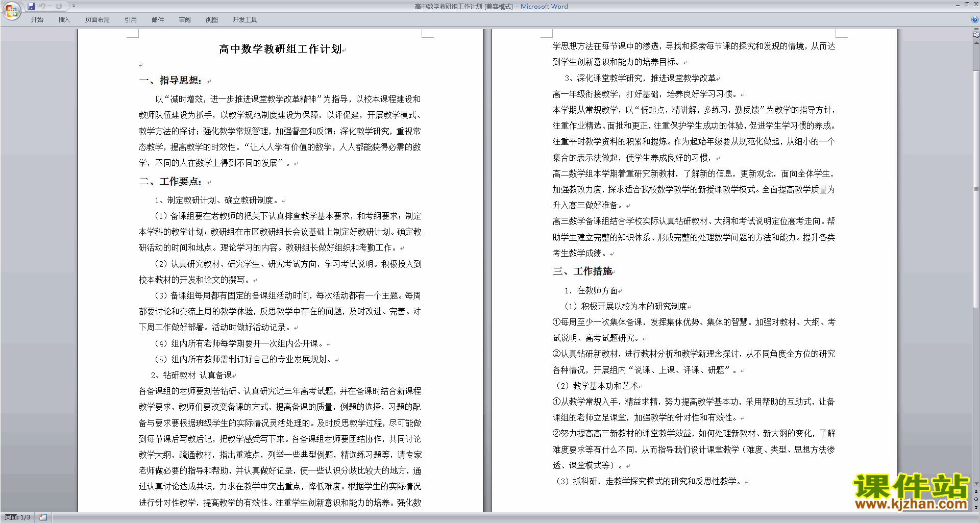Click the line （1）积极开展以校为本的研究制度
The image size is (980, 523).
pyautogui.click(x=626, y=307)
